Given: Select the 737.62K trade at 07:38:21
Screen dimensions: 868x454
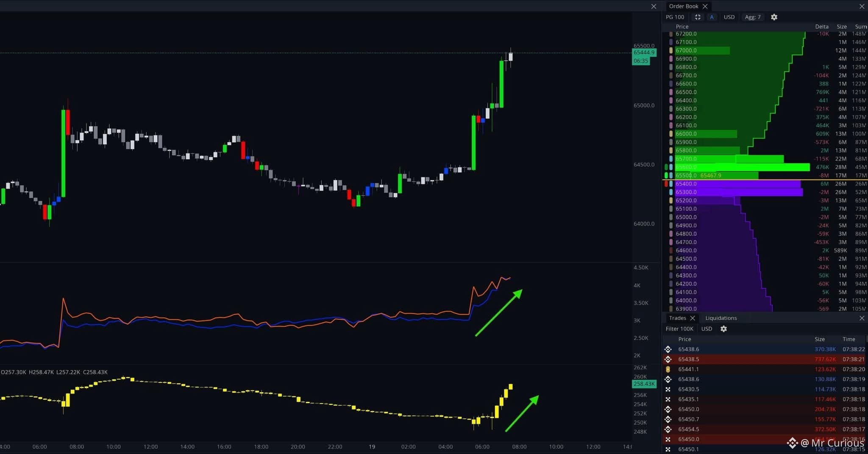Looking at the screenshot, I should click(764, 359).
